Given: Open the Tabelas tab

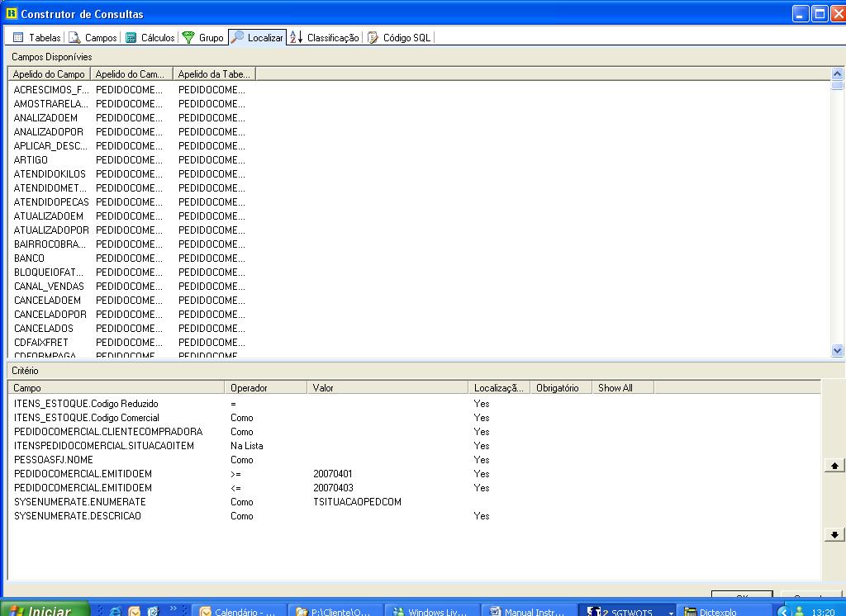Looking at the screenshot, I should tap(37, 38).
